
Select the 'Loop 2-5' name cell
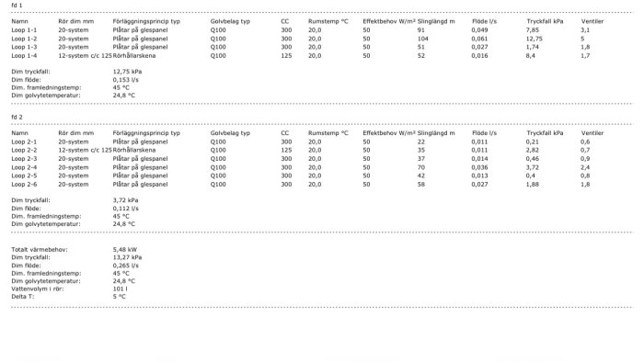point(24,175)
